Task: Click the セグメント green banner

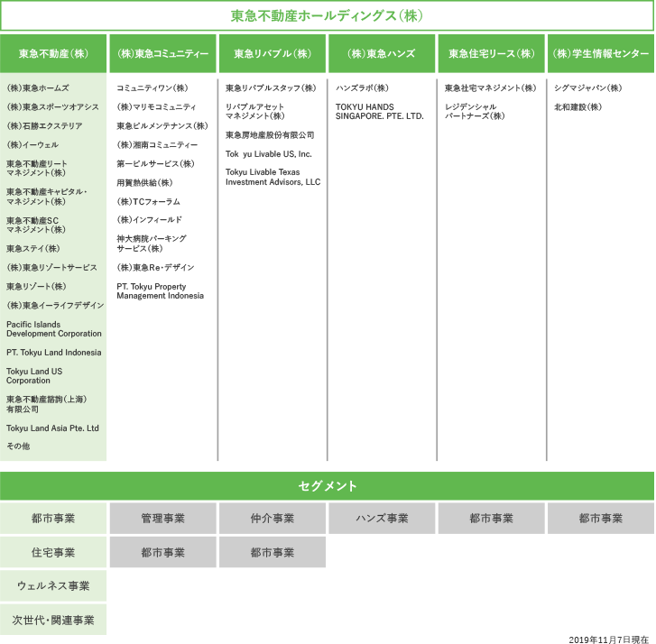Action: pyautogui.click(x=328, y=486)
